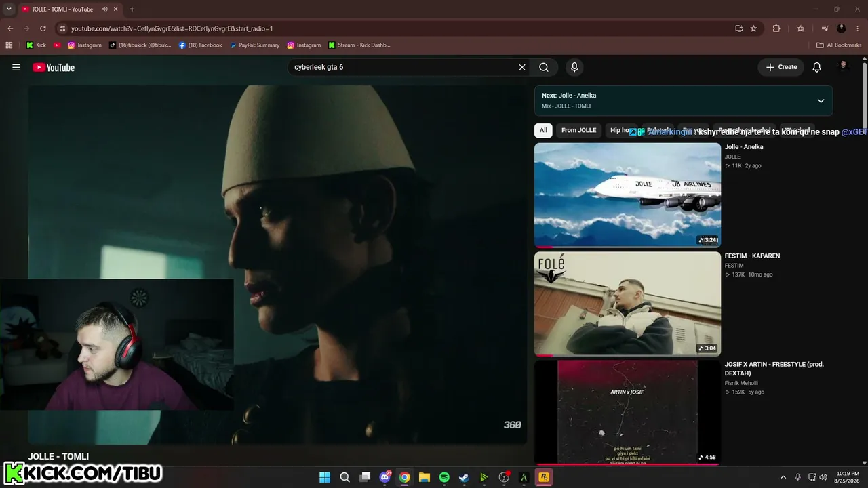The image size is (868, 488).
Task: Open Steam from the taskbar
Action: (x=464, y=477)
